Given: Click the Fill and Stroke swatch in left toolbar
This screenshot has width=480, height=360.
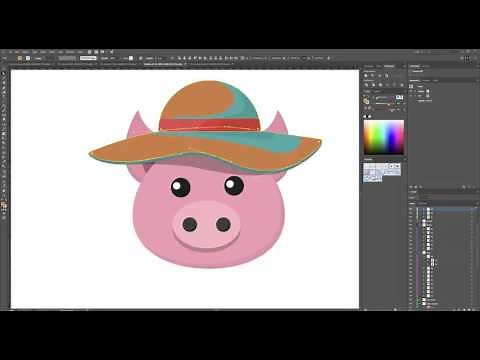Looking at the screenshot, I should click(4, 205).
